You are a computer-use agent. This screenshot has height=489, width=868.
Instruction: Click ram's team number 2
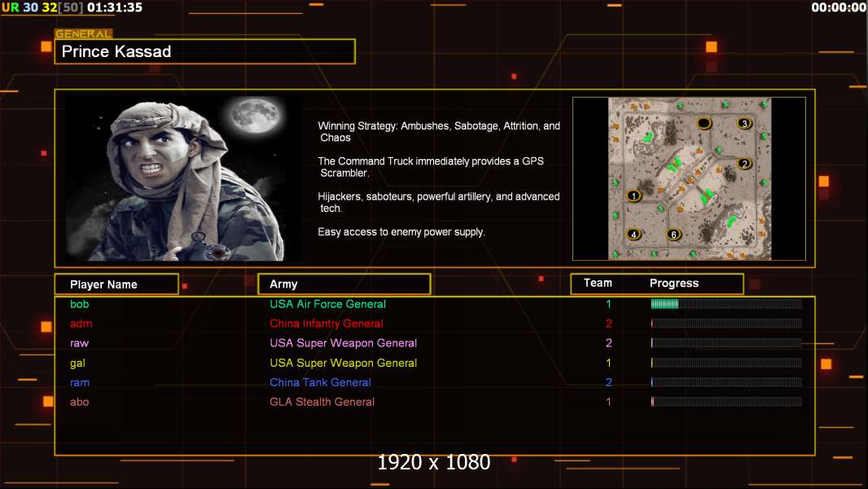[x=609, y=383]
